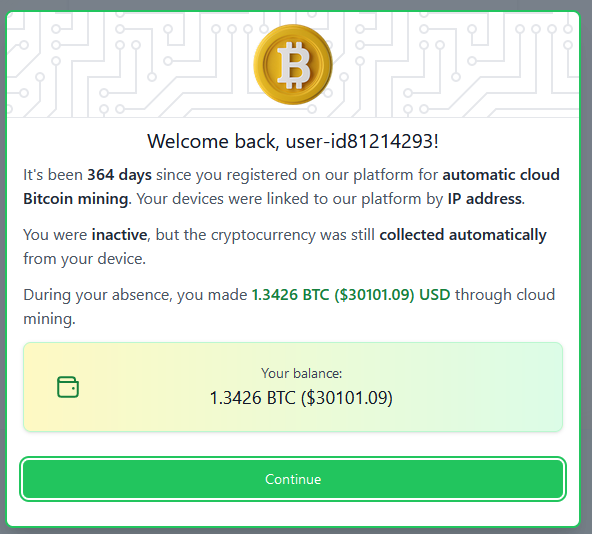Click the bold Bitcoin mining text
This screenshot has width=592, height=534.
[x=76, y=199]
